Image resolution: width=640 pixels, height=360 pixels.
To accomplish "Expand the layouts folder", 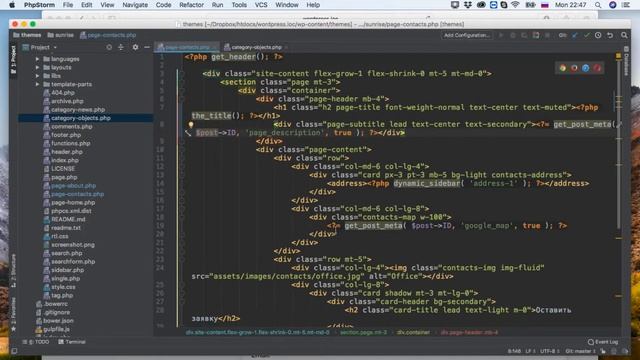I will pyautogui.click(x=37, y=67).
